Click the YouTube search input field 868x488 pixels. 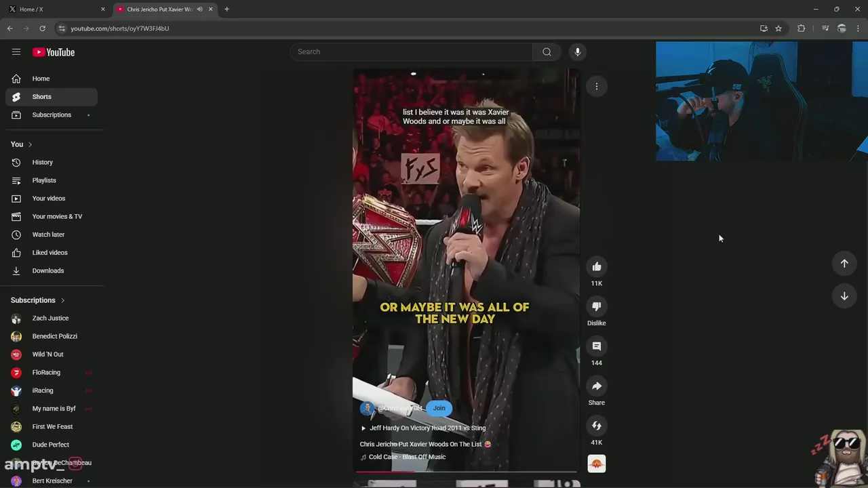coord(412,52)
